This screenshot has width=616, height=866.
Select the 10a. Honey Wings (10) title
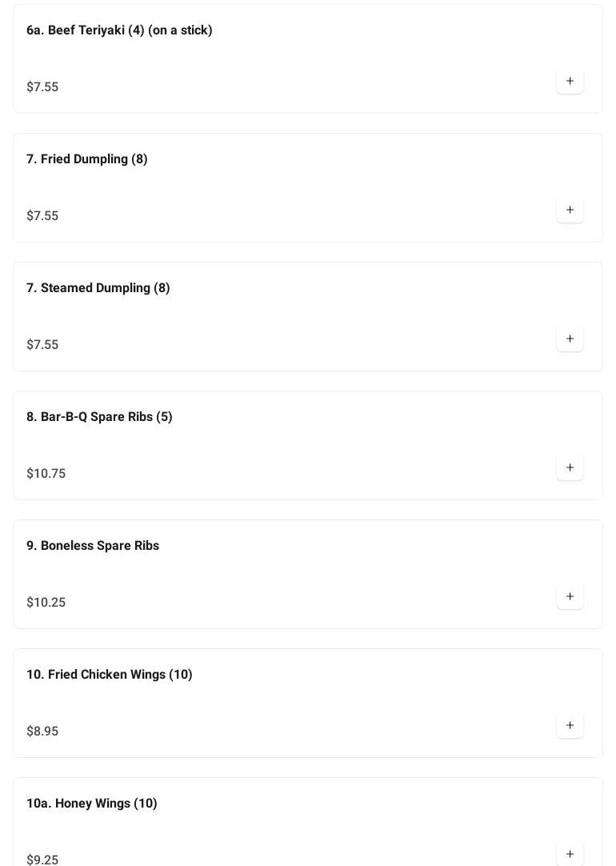92,804
